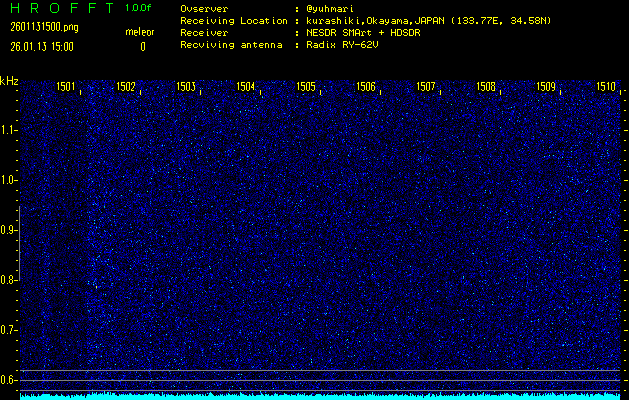The height and width of the screenshot is (400, 629).
Task: Click the 0.6 frequency axis label
Action: [x=9, y=380]
